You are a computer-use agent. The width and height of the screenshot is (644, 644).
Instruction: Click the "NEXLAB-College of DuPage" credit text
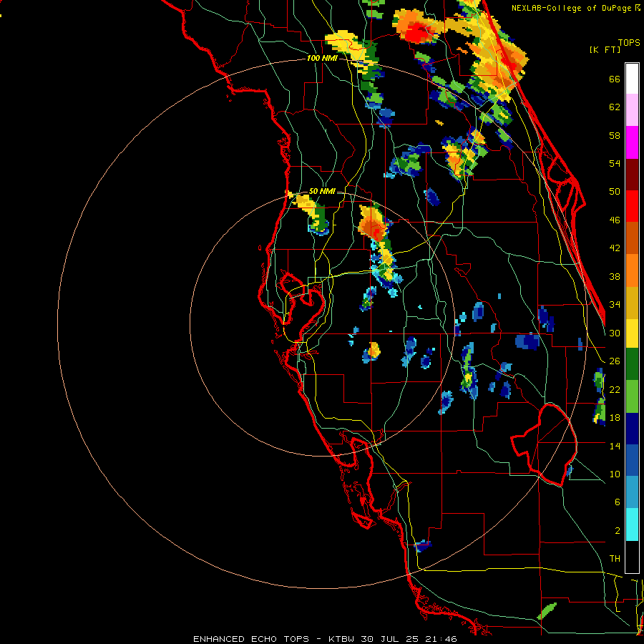pyautogui.click(x=571, y=8)
